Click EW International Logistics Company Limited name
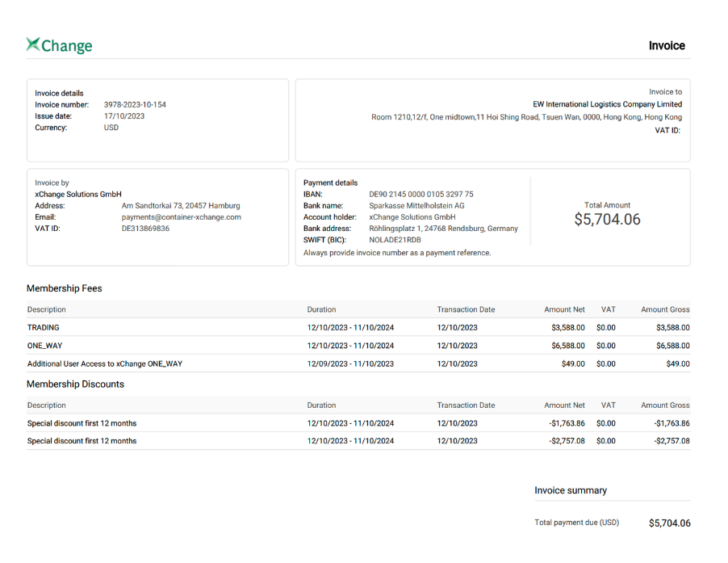The image size is (728, 563). pos(607,104)
